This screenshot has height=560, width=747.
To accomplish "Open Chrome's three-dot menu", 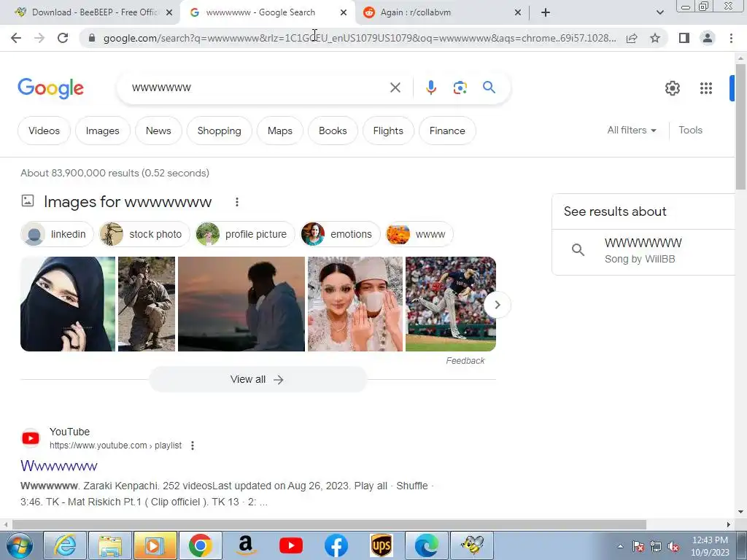I will [x=731, y=38].
